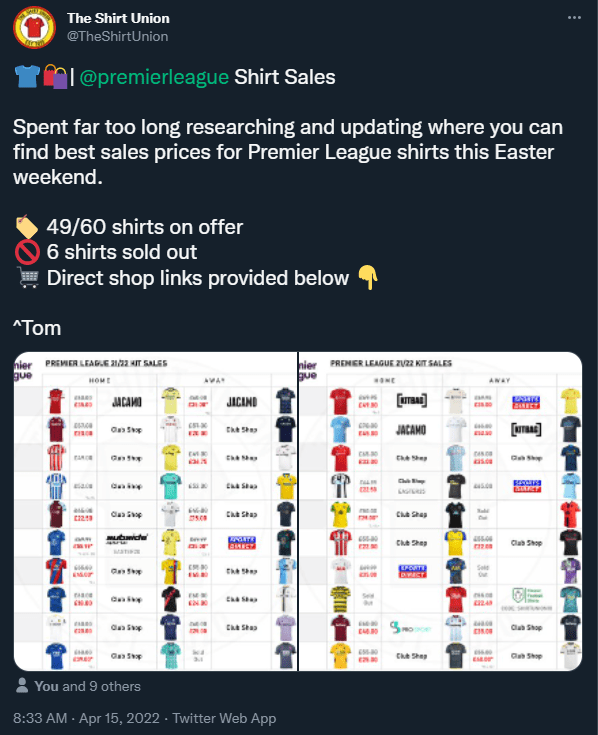Viewport: 598px width, 735px height.
Task: Open the left kit sales image
Action: 155,511
